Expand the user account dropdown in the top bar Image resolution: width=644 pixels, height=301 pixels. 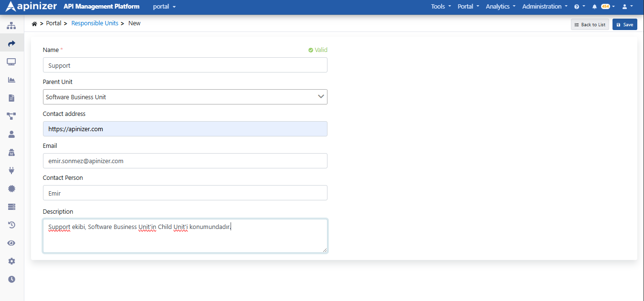point(627,7)
